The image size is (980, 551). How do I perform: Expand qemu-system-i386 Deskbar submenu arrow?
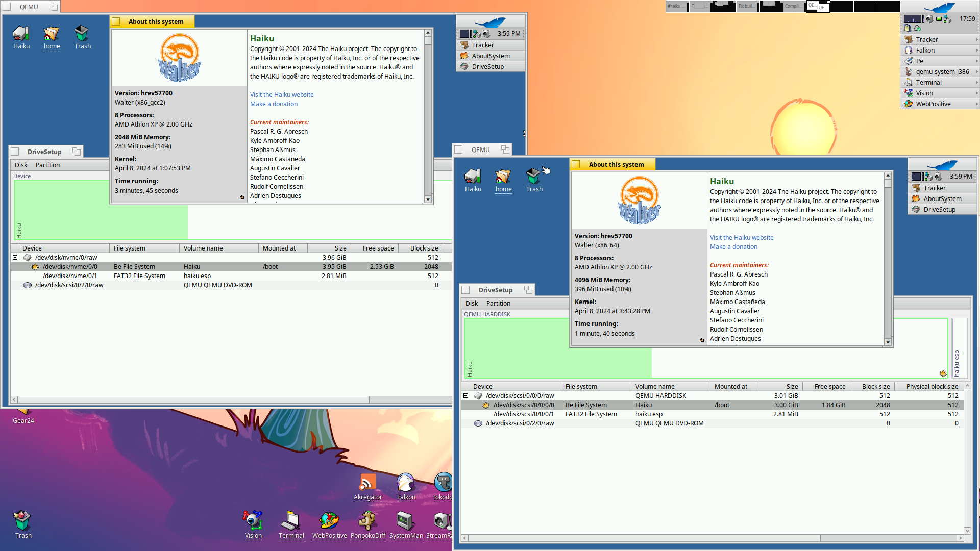(x=976, y=72)
